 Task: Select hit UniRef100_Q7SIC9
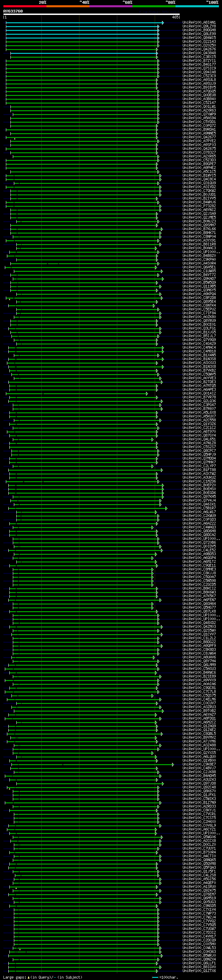(199, 68)
